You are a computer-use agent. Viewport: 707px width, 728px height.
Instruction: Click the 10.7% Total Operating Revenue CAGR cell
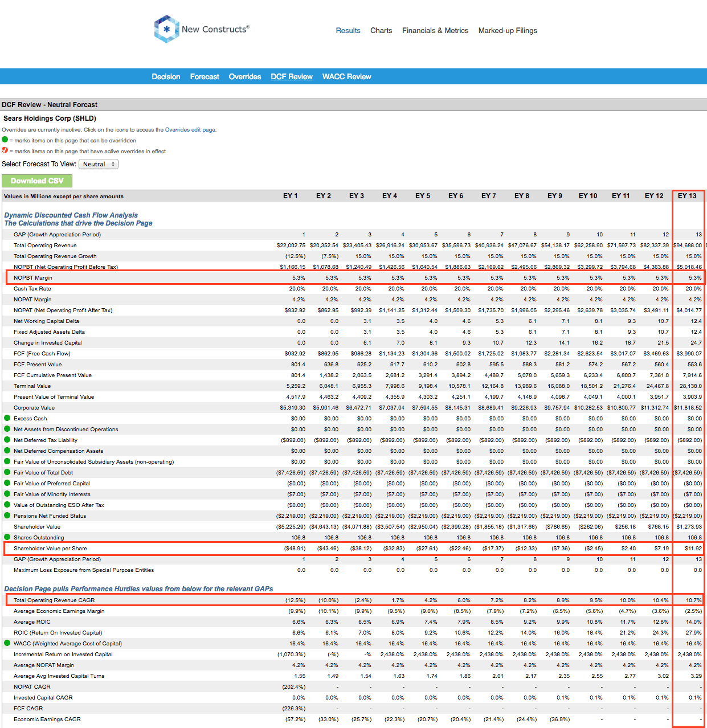coord(693,600)
